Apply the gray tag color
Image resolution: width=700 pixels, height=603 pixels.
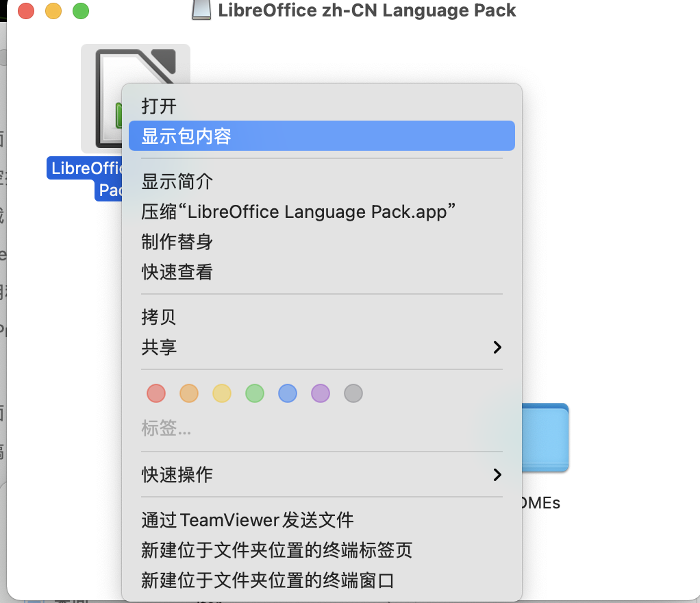353,393
